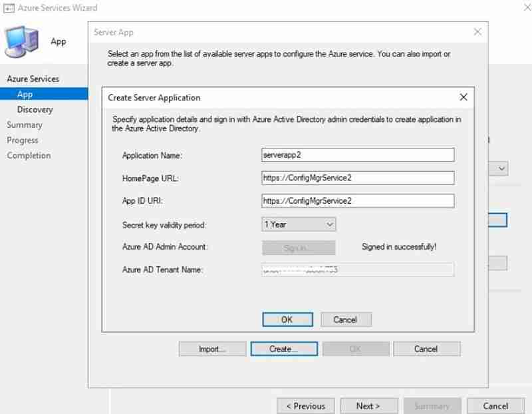Image resolution: width=532 pixels, height=414 pixels.
Task: Advance with the Next button
Action: [369, 406]
